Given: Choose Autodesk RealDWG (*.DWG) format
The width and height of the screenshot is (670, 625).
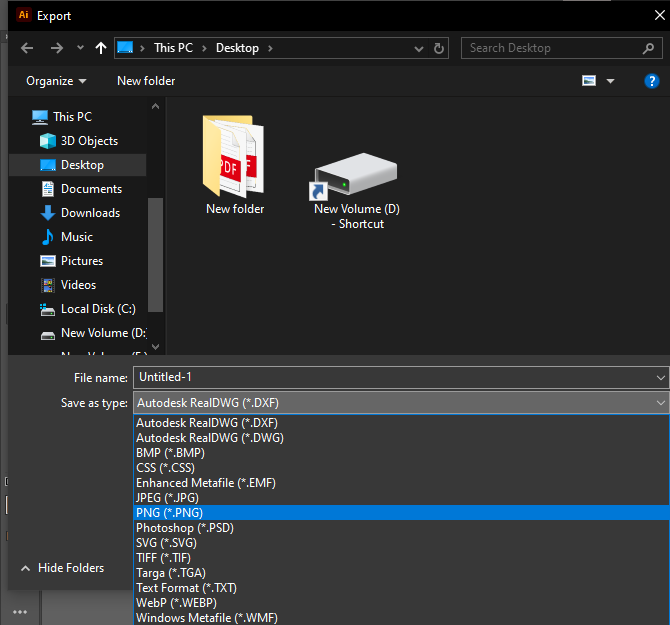Looking at the screenshot, I should point(401,438).
